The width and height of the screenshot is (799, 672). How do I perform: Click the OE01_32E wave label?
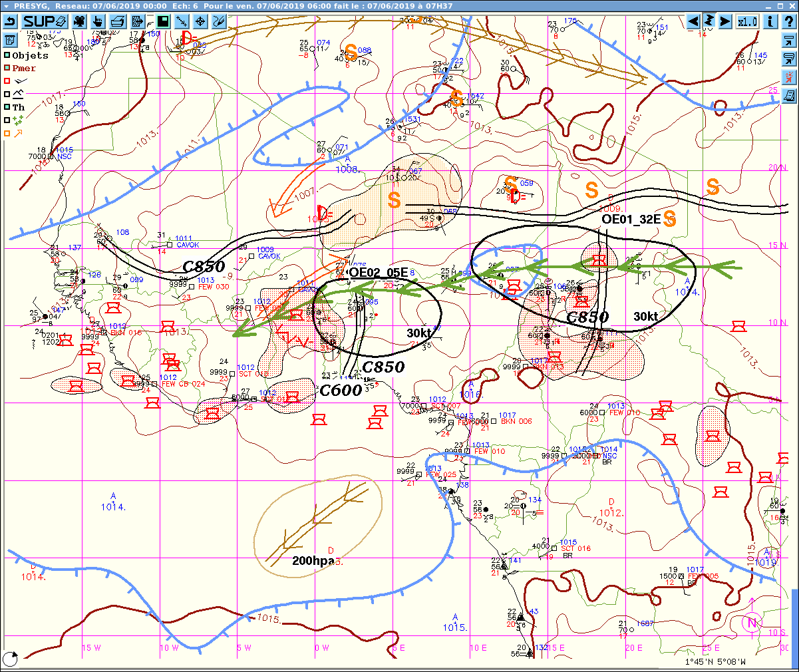point(631,219)
